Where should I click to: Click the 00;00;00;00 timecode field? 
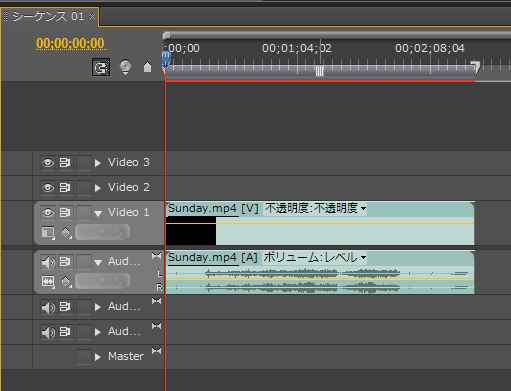(70, 43)
